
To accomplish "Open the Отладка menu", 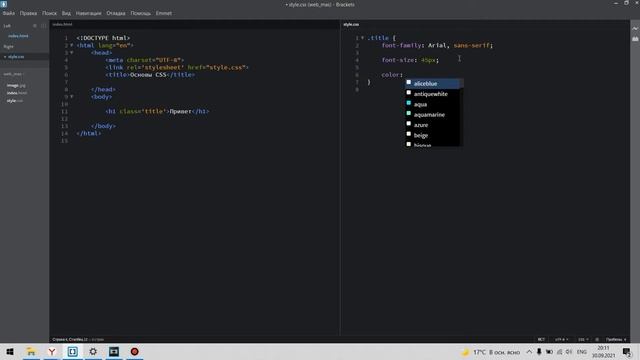I will click(x=116, y=13).
